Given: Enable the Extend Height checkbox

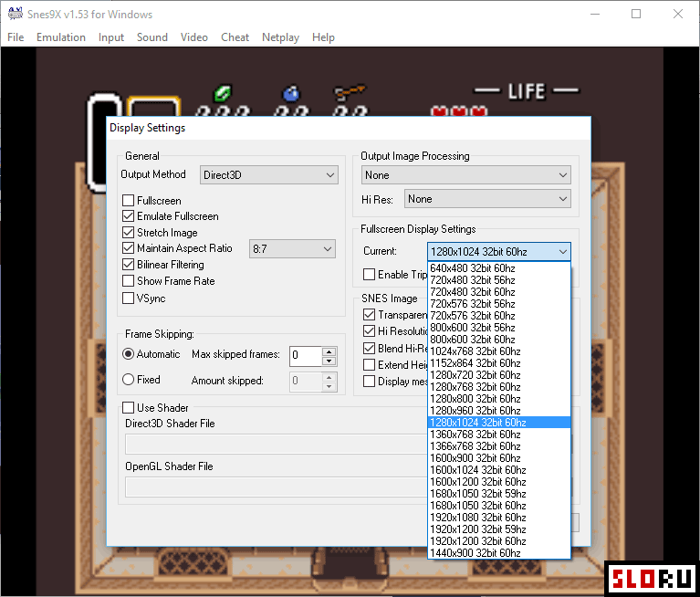Looking at the screenshot, I should click(370, 365).
